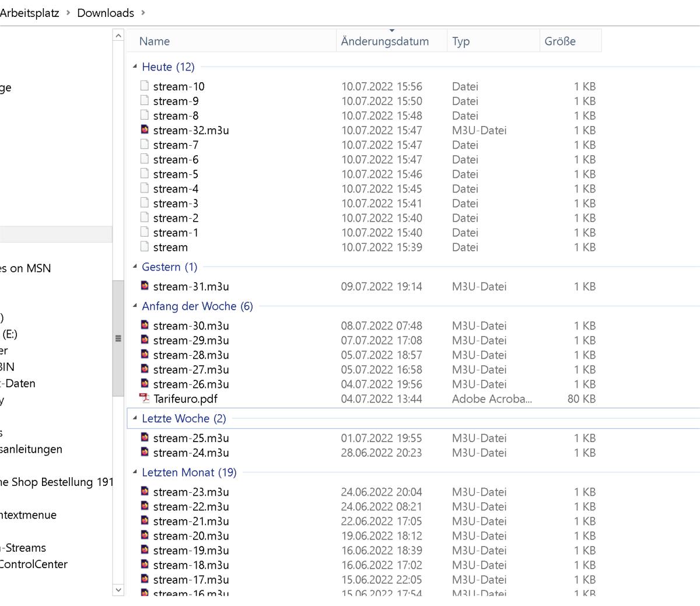Sort by the Größe column header

(x=560, y=41)
